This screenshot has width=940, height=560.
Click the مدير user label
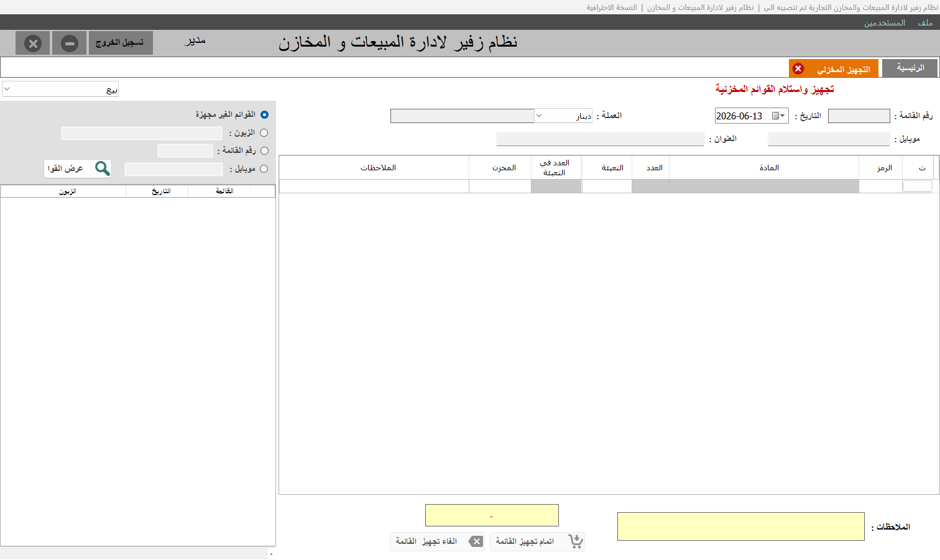pyautogui.click(x=195, y=41)
